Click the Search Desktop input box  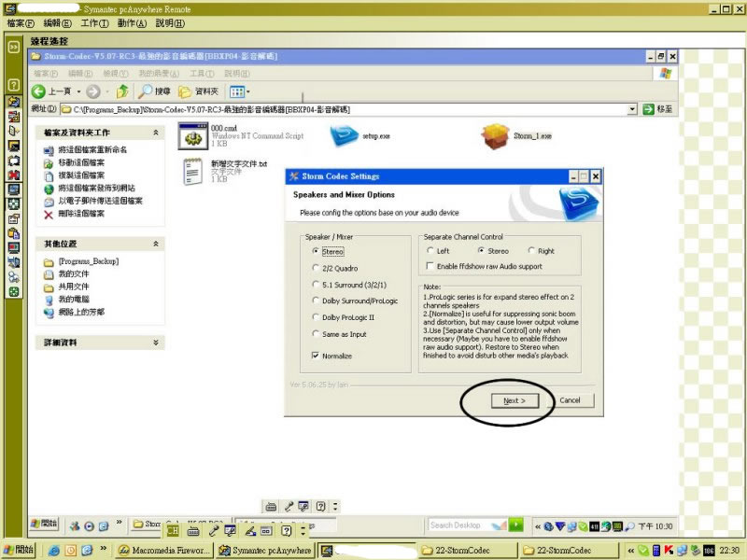click(467, 525)
